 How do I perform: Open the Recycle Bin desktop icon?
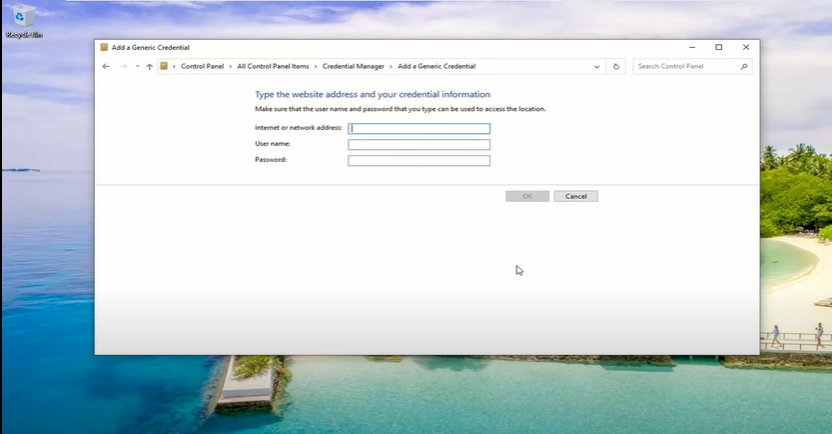tap(23, 22)
